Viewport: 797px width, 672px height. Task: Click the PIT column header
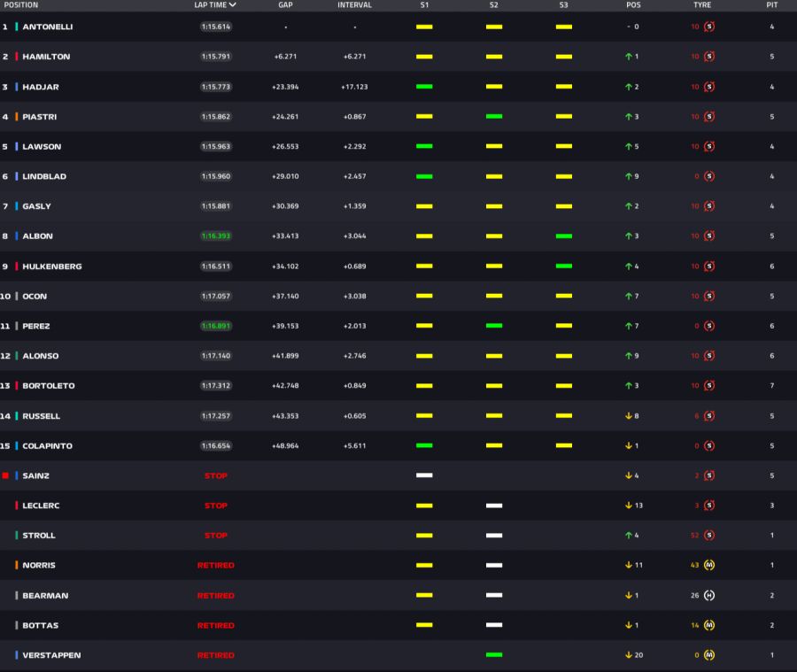coord(771,5)
